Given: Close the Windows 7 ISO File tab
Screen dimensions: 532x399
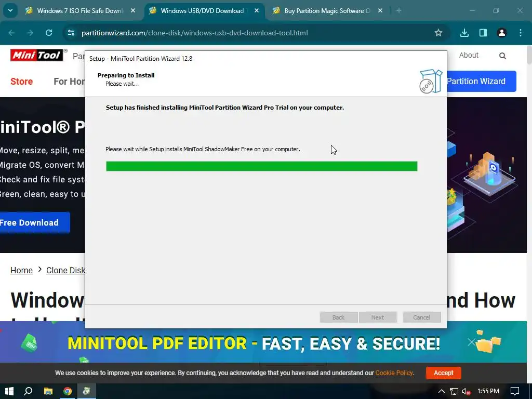Looking at the screenshot, I should tap(133, 11).
